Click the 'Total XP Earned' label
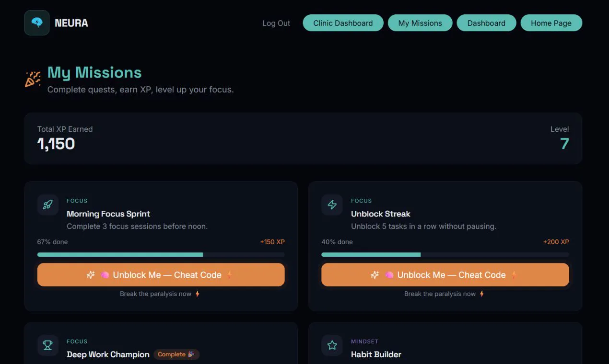The height and width of the screenshot is (364, 609). pos(65,129)
